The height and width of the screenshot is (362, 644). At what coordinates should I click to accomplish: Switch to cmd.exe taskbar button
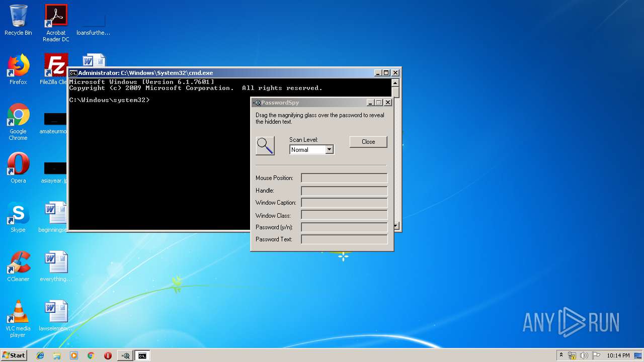(142, 355)
